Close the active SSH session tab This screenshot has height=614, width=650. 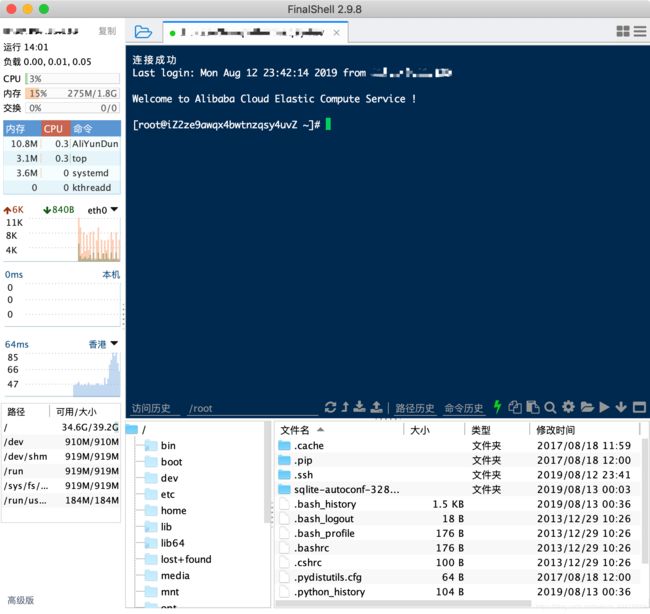[336, 32]
